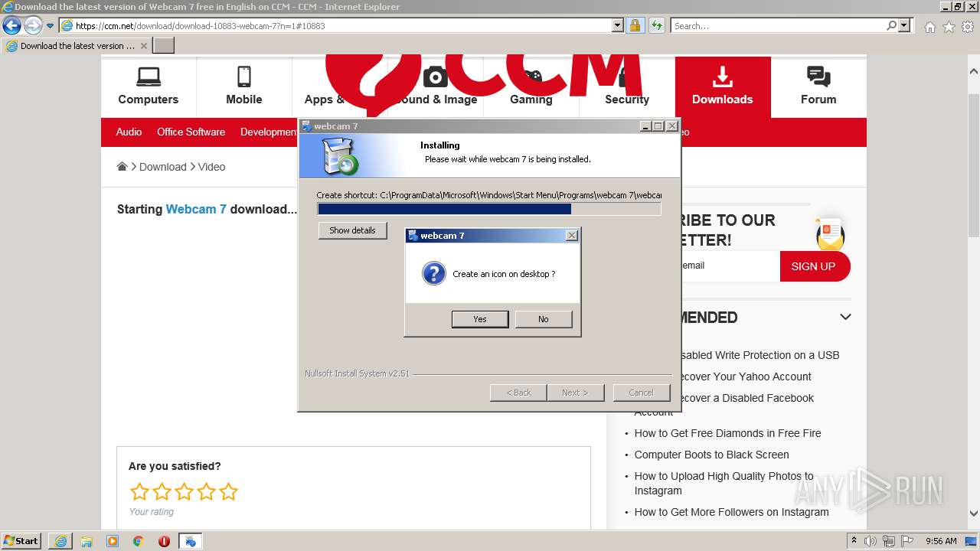Viewport: 980px width, 551px height.
Task: Open 'How to Get More Followers on Instagram'
Action: pyautogui.click(x=731, y=512)
